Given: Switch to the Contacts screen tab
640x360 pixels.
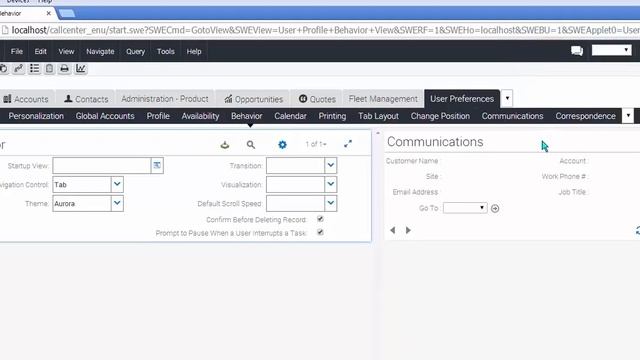Looking at the screenshot, I should (86, 99).
